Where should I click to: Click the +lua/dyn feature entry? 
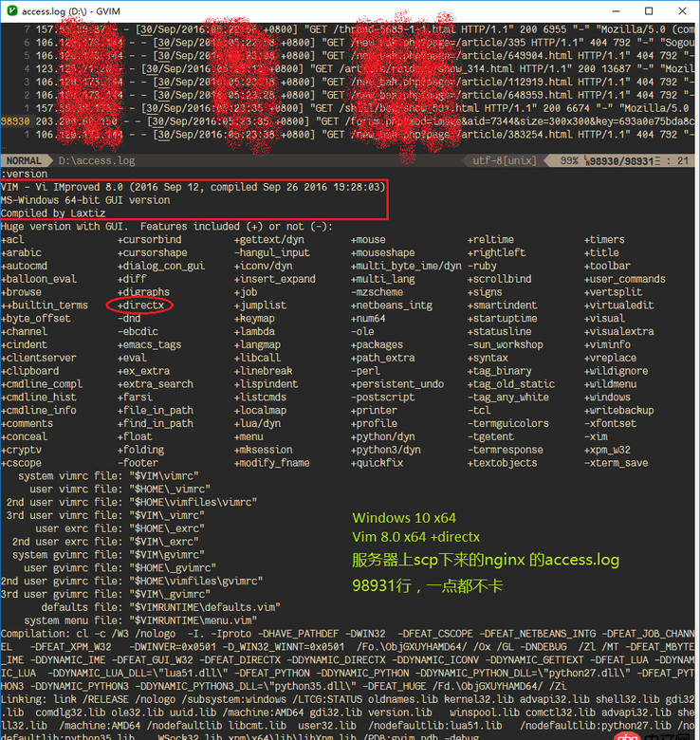258,424
